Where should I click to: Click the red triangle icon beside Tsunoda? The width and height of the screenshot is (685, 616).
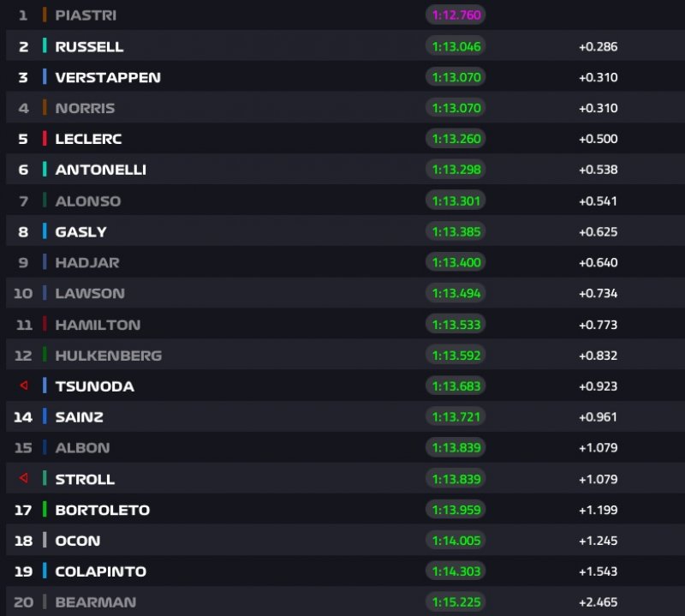pos(23,386)
